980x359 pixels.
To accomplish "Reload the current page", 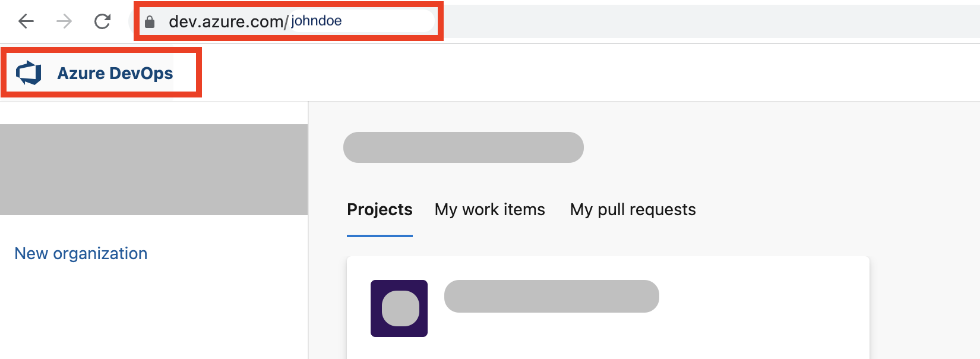I will coord(103,22).
